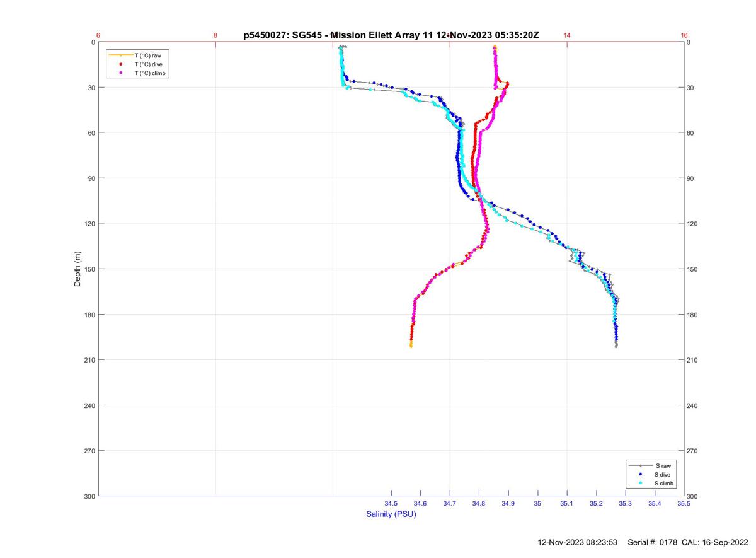756x558 pixels.
Task: Click the red 6 temperature tick label
Action: [x=99, y=35]
